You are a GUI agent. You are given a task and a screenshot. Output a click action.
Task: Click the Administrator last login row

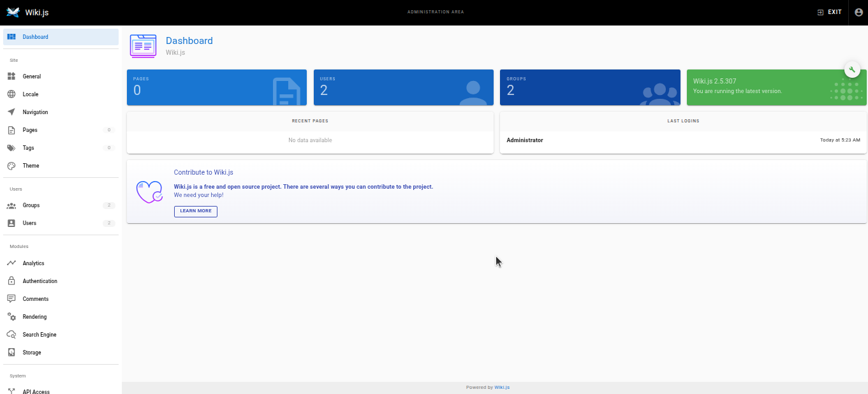683,140
